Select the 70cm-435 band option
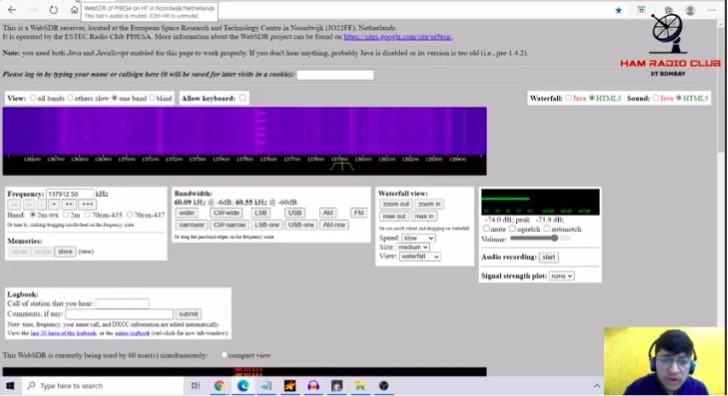The width and height of the screenshot is (728, 396). 87,215
